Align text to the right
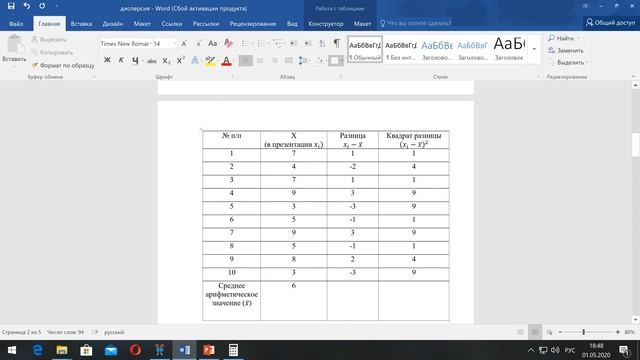 click(x=274, y=61)
